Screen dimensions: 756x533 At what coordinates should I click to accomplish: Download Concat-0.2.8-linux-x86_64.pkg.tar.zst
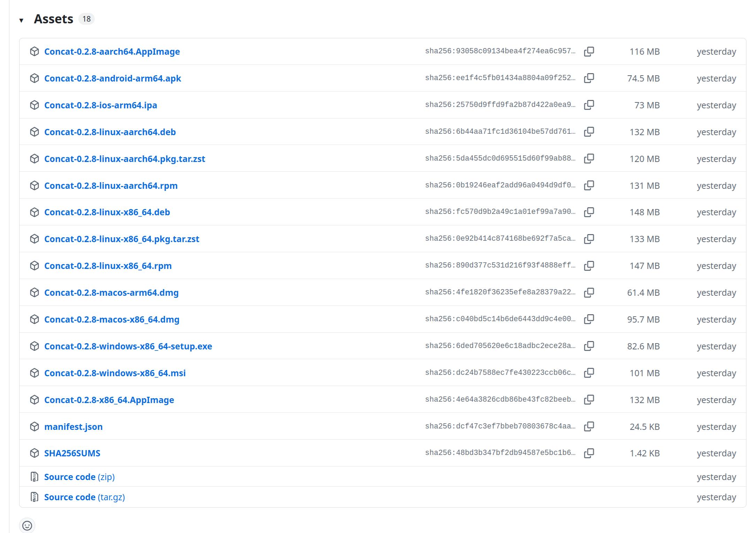coord(122,239)
